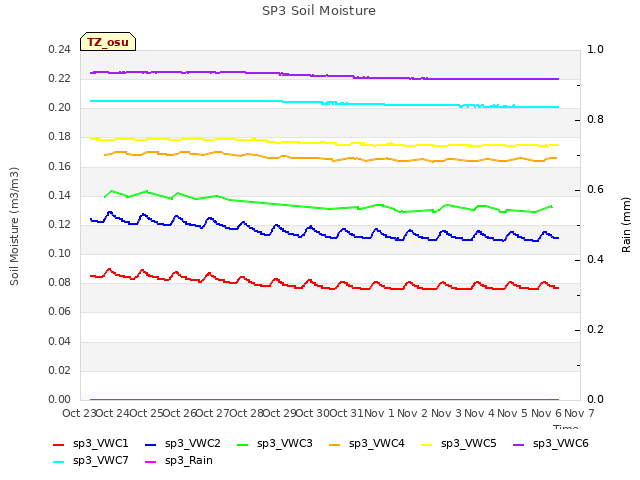Viewport: 640px width, 480px height.
Task: Click the 0.12 left axis value
Action: [x=60, y=224]
